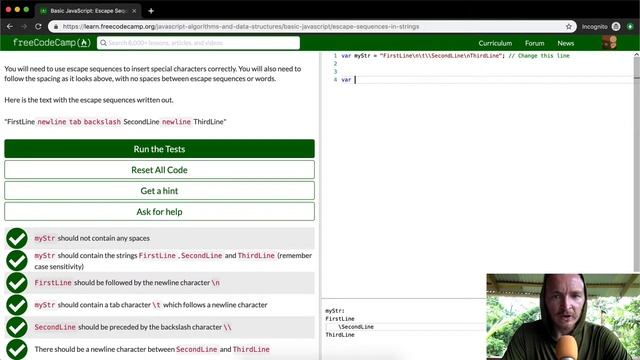Viewport: 640px width, 360px height.
Task: Click checkmark for SecondLine backslash test
Action: coord(17,327)
